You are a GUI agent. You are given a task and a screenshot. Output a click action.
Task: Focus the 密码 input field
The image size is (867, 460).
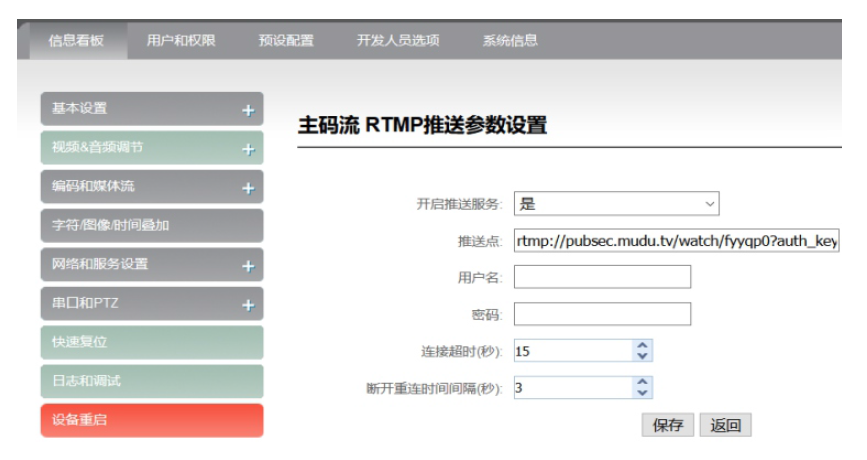coord(602,314)
